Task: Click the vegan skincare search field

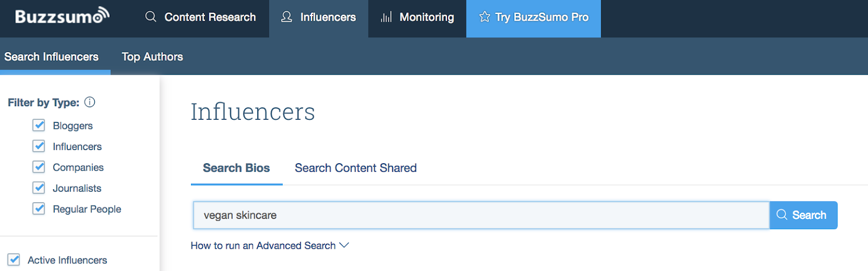Action: [481, 215]
